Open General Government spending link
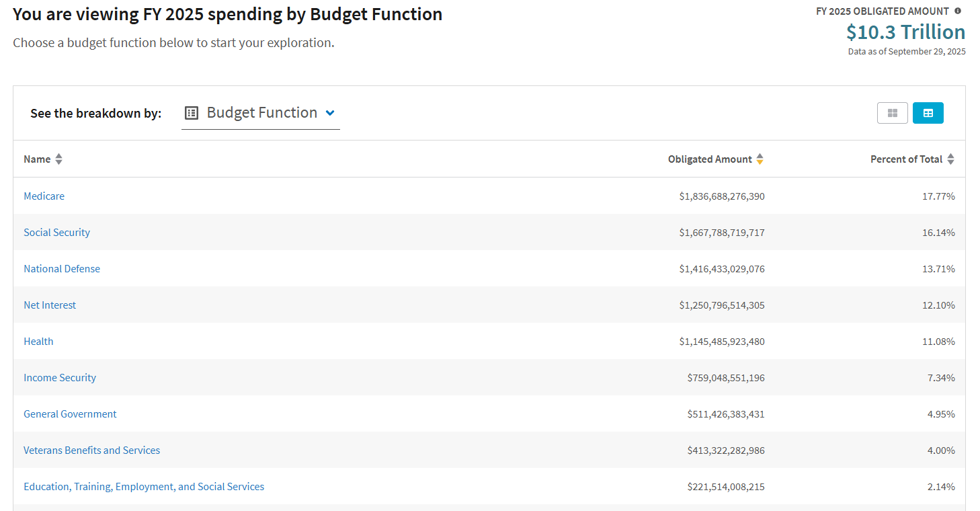 (x=70, y=414)
